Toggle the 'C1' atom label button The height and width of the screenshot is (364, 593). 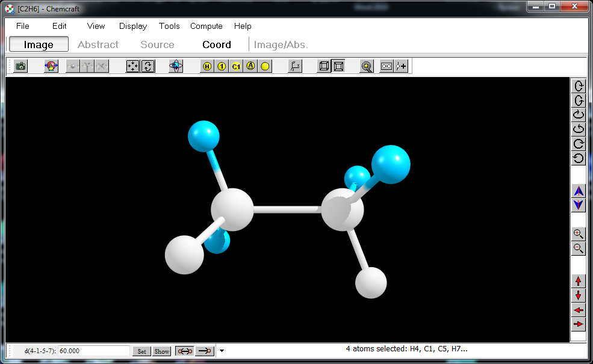(236, 66)
